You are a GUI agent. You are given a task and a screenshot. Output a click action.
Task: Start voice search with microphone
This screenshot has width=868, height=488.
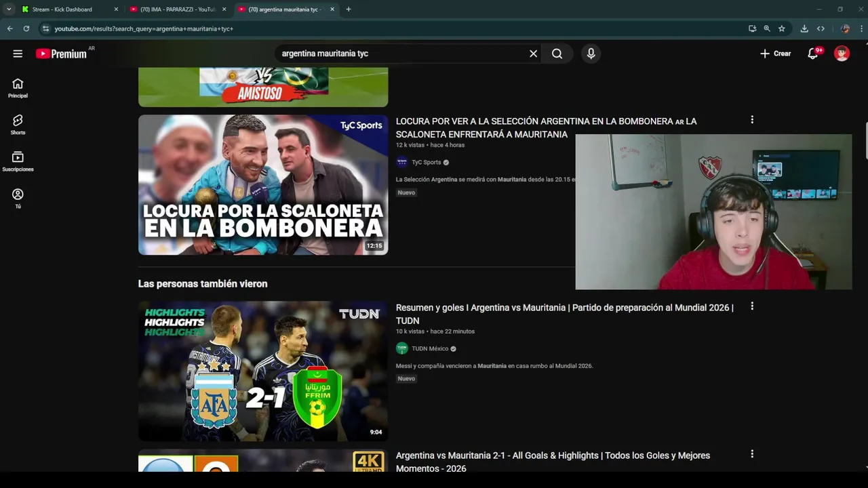591,54
